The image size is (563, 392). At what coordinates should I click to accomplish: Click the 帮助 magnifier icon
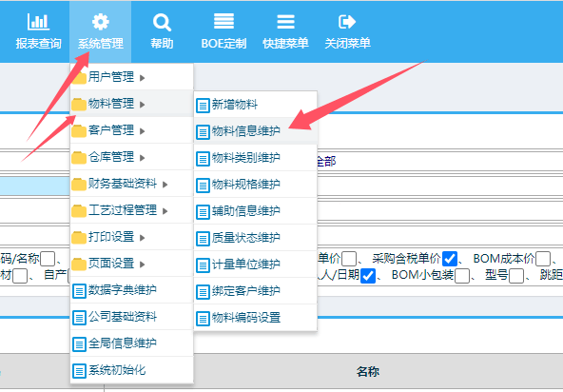click(162, 22)
